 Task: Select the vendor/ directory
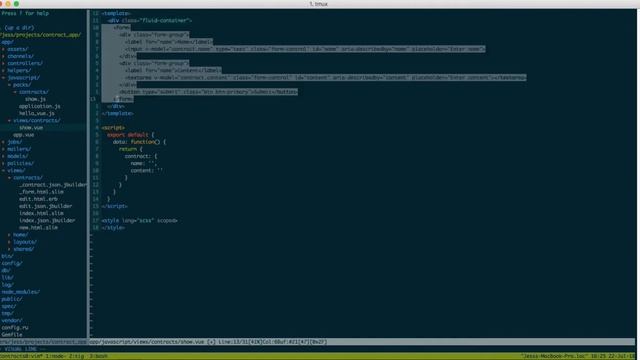click(11, 321)
